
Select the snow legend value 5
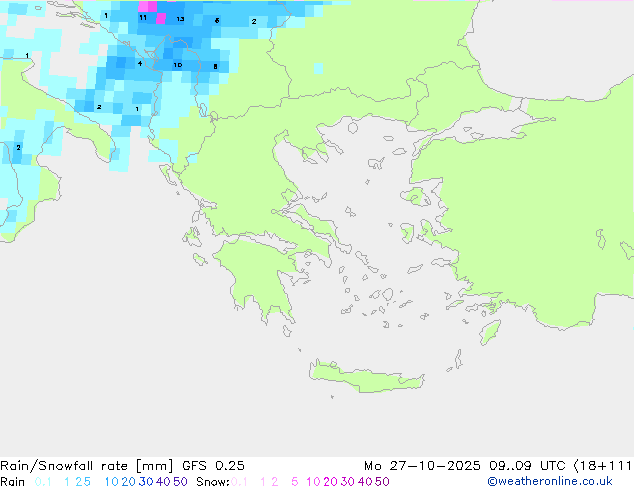[295, 482]
